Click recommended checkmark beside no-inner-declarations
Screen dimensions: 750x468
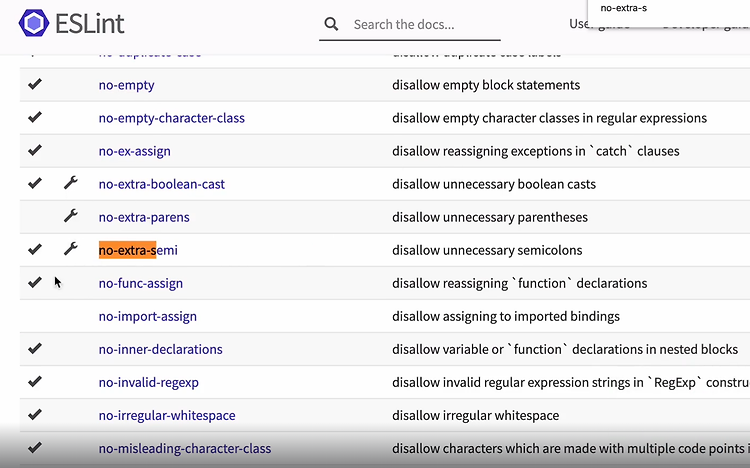click(x=34, y=348)
